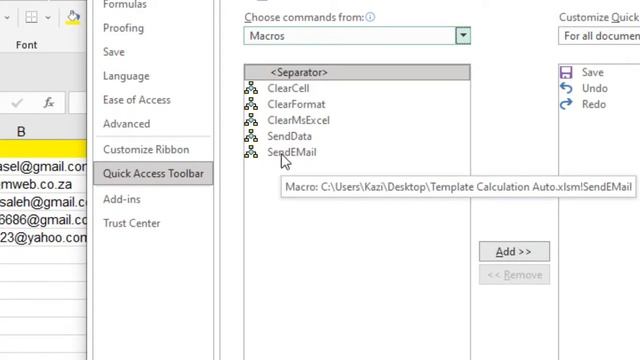640x360 pixels.
Task: Select the ClearFormat macro name
Action: 296,104
